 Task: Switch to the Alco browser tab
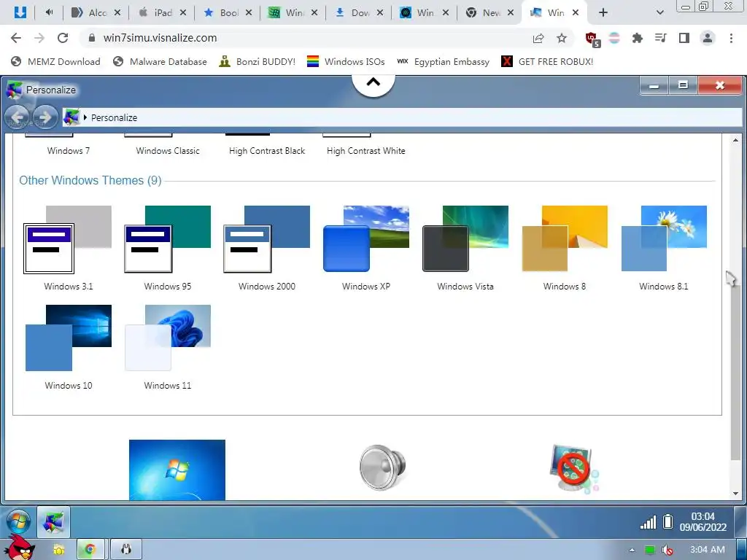96,13
